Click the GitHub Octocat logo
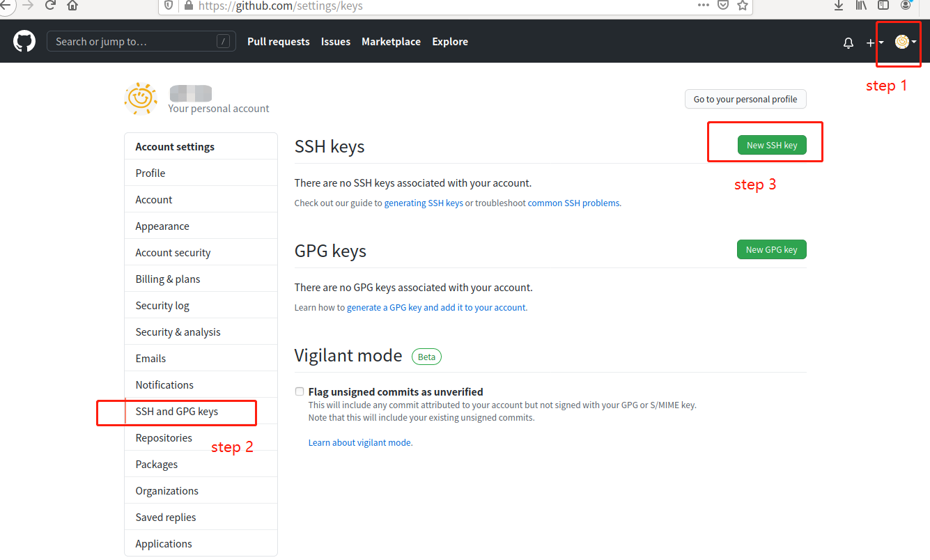This screenshot has width=930, height=560. coord(24,42)
